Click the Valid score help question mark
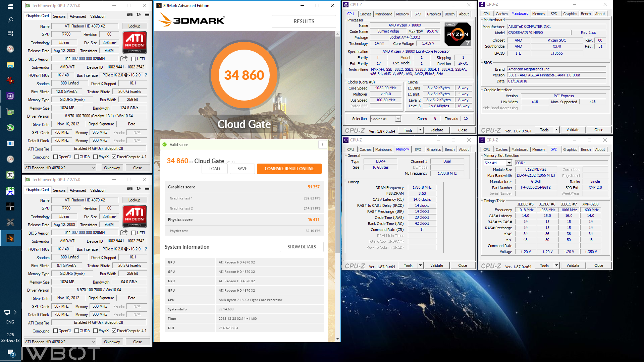This screenshot has height=362, width=644. pos(322,144)
